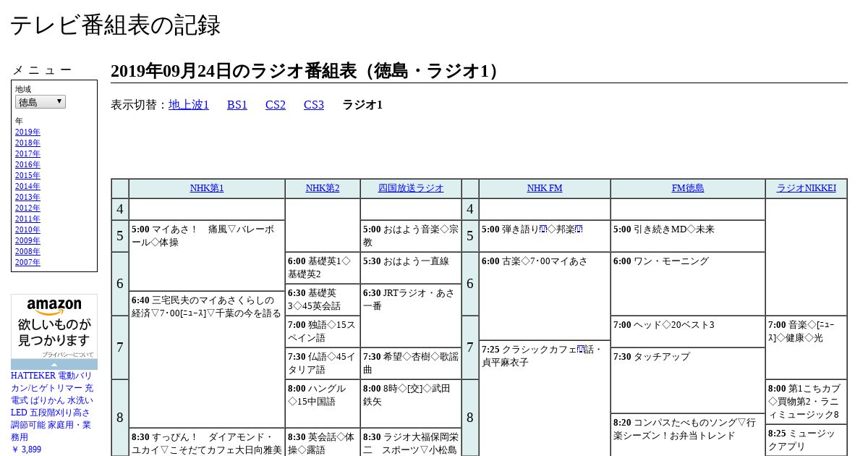The image size is (868, 456).
Task: Open the 2007年 year link
Action: coord(27,262)
